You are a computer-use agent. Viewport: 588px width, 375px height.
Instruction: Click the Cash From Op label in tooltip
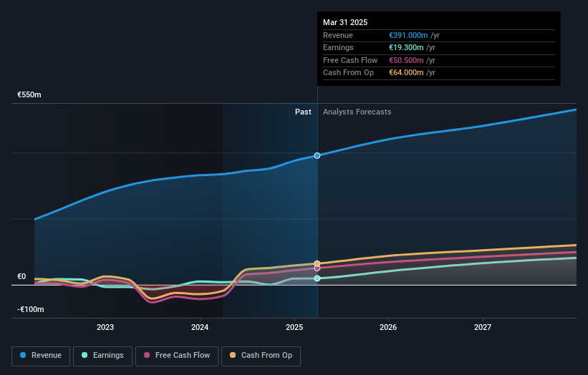[348, 73]
